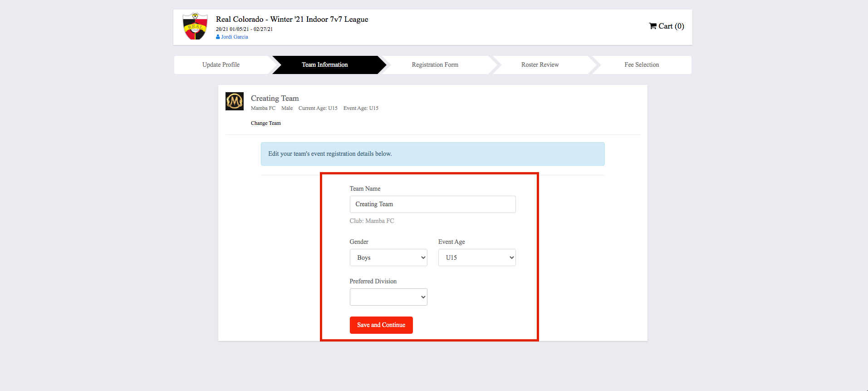Open the shopping cart icon
Screen dimensions: 868x391
click(x=653, y=26)
